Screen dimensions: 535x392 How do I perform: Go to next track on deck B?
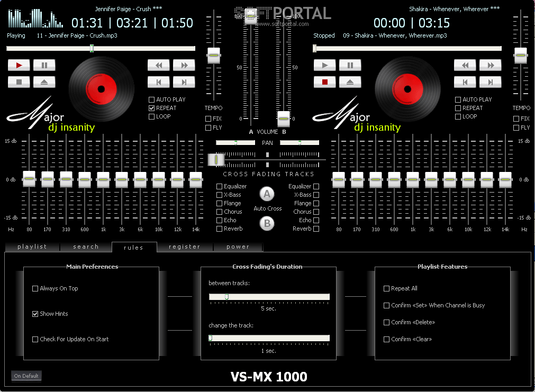tap(491, 82)
